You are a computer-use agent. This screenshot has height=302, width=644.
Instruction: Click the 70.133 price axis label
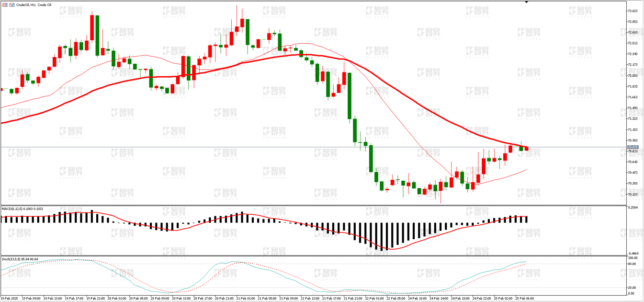point(632,194)
